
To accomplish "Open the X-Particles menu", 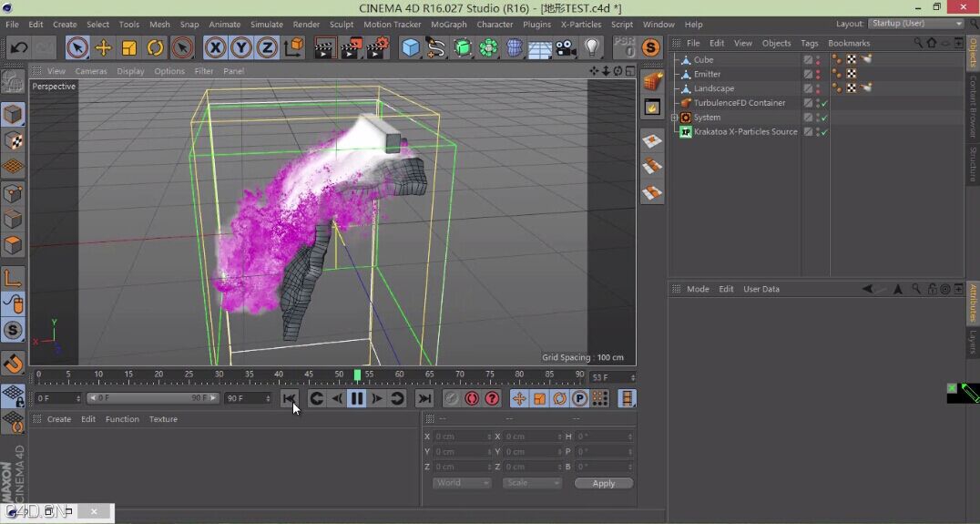I will pyautogui.click(x=581, y=25).
